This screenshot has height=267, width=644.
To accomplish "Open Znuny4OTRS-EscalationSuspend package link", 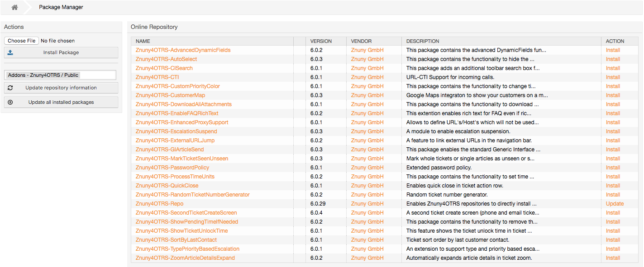I will pyautogui.click(x=176, y=131).
